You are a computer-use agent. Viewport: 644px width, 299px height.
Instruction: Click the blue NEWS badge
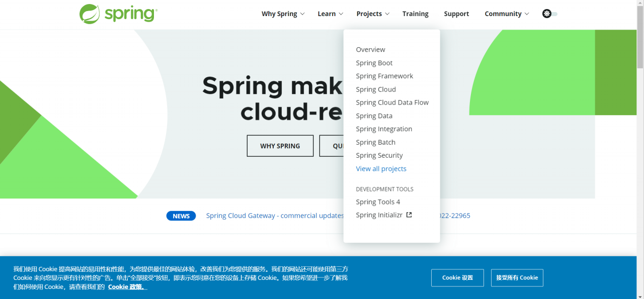click(x=181, y=216)
